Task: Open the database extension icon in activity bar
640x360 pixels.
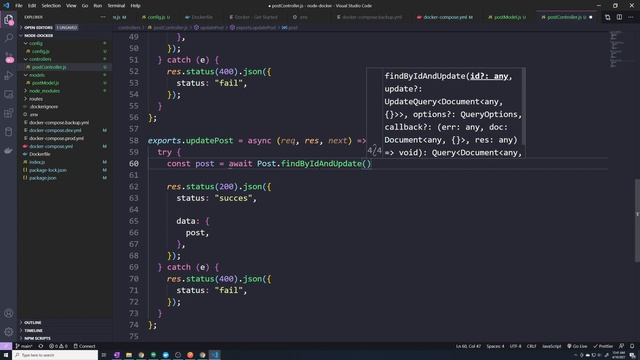Action: [x=9, y=132]
